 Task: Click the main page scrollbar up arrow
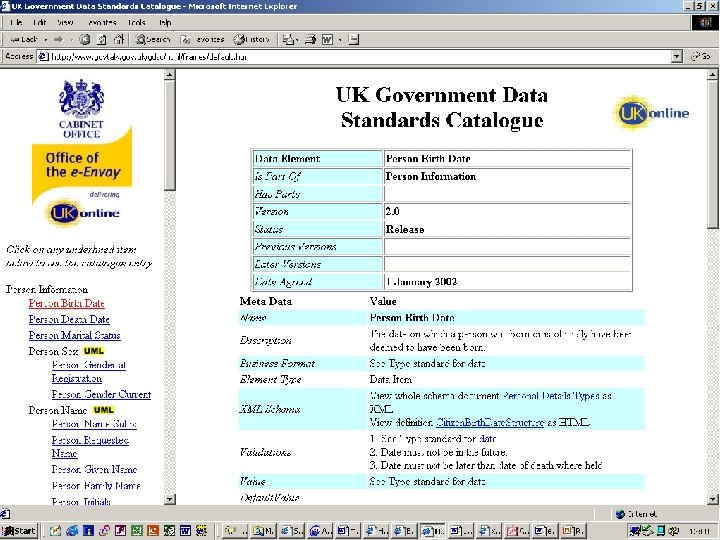pyautogui.click(x=713, y=74)
